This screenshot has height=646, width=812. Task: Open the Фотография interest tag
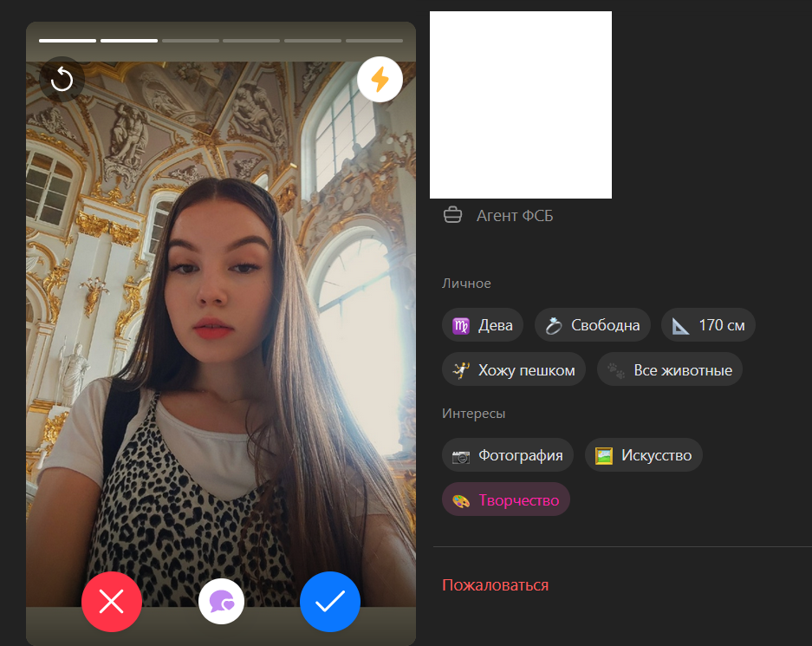pos(508,455)
